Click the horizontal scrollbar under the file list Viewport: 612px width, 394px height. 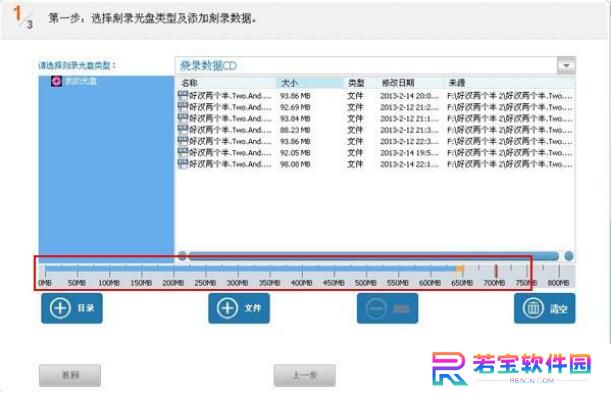[374, 256]
